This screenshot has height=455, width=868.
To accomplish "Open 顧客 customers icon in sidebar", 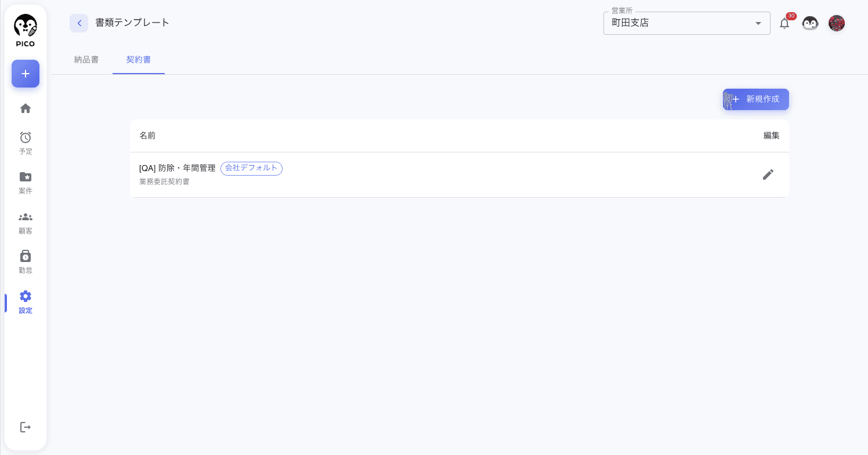I will pyautogui.click(x=26, y=223).
